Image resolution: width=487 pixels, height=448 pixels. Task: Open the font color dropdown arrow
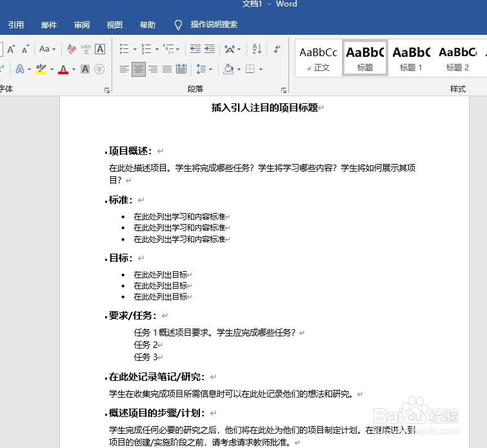74,69
